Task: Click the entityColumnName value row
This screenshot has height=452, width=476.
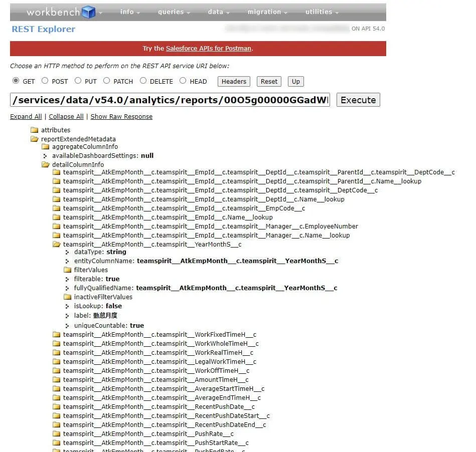Action: [x=206, y=261]
